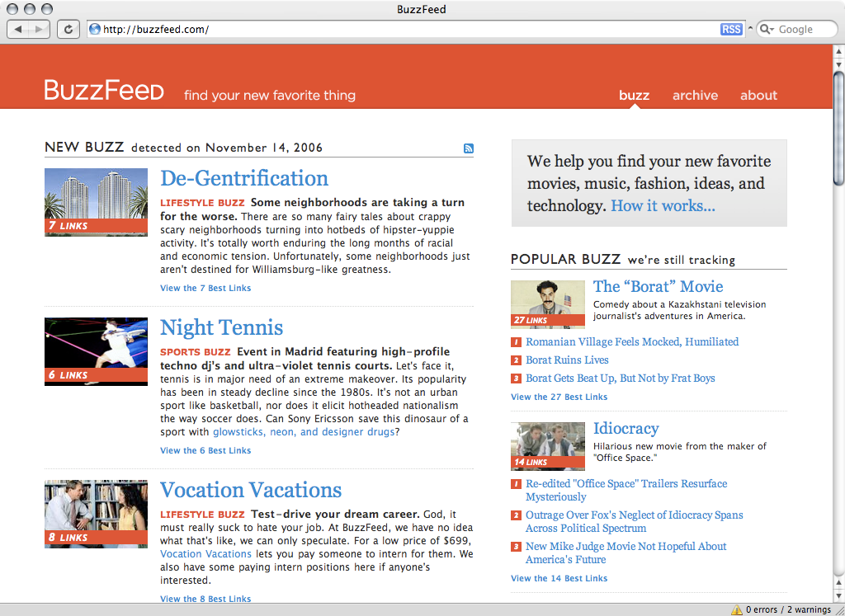The image size is (845, 616).
Task: Open the buzz navigation tab
Action: tap(635, 96)
